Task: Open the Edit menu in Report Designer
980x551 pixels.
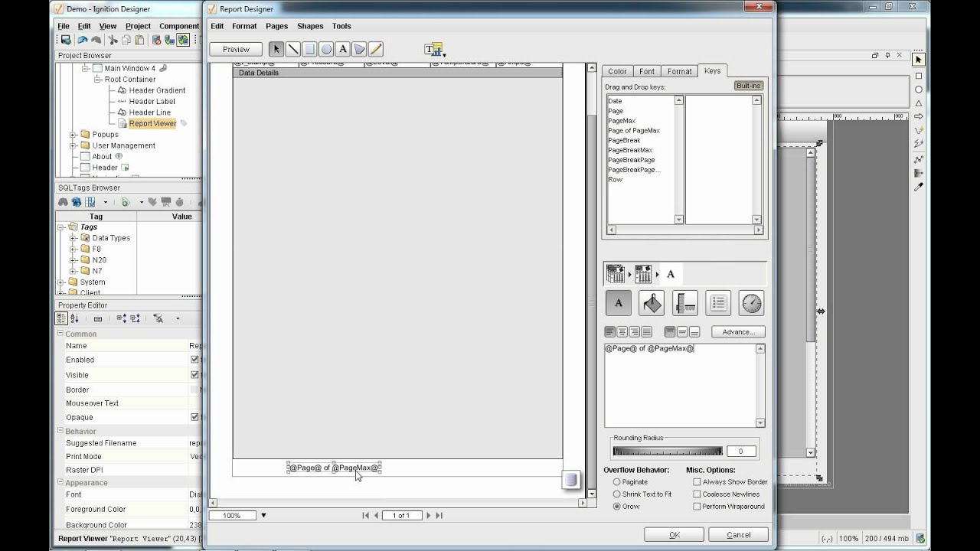Action: [217, 26]
